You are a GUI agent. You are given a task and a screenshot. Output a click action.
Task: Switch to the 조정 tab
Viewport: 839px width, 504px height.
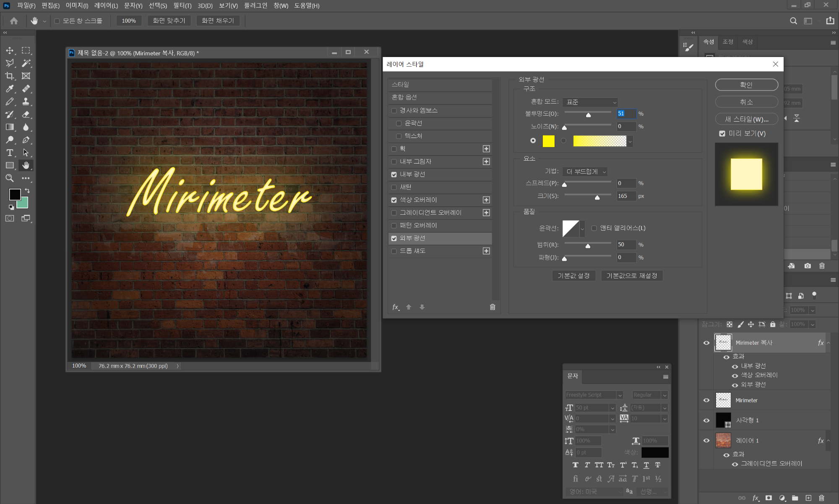click(728, 42)
